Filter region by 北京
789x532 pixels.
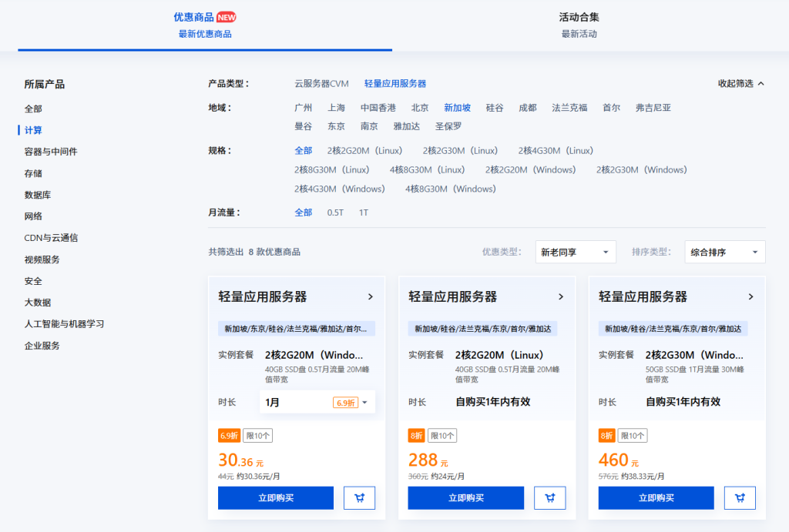[x=420, y=108]
